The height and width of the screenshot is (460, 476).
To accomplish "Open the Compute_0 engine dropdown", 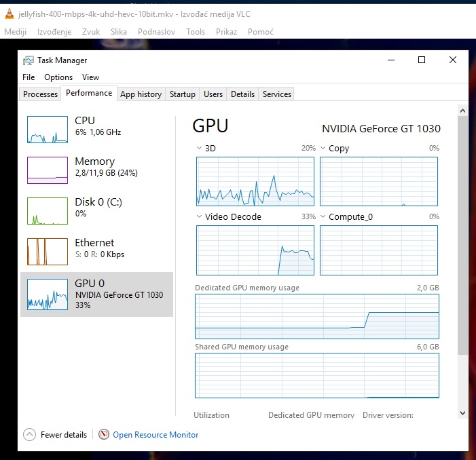I will click(323, 217).
